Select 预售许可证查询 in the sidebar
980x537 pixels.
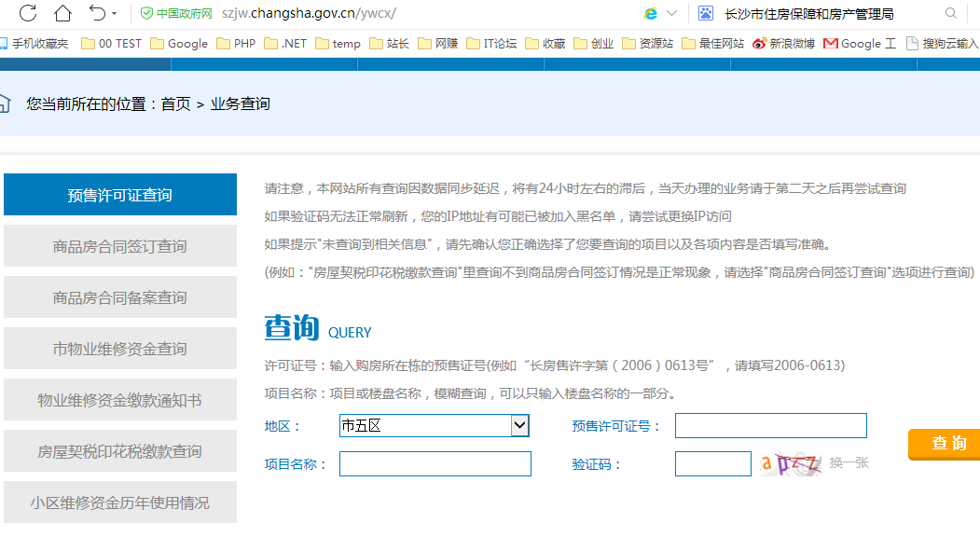(120, 195)
